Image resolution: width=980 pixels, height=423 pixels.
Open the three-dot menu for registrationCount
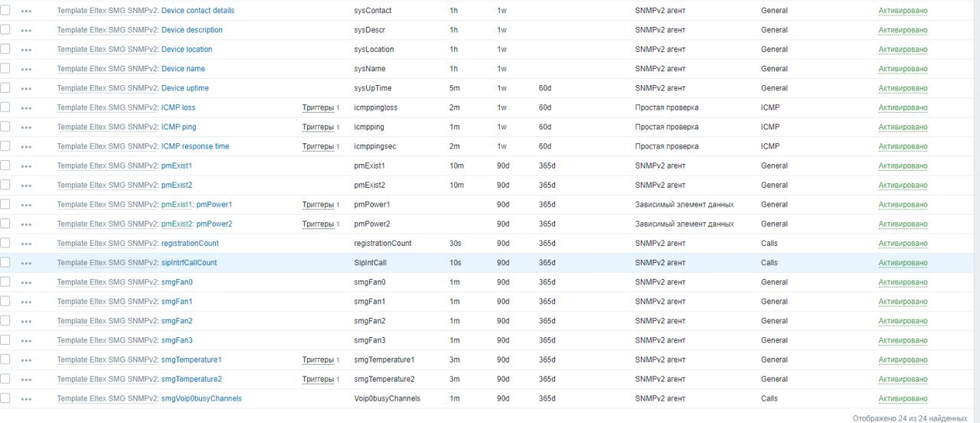pyautogui.click(x=26, y=244)
